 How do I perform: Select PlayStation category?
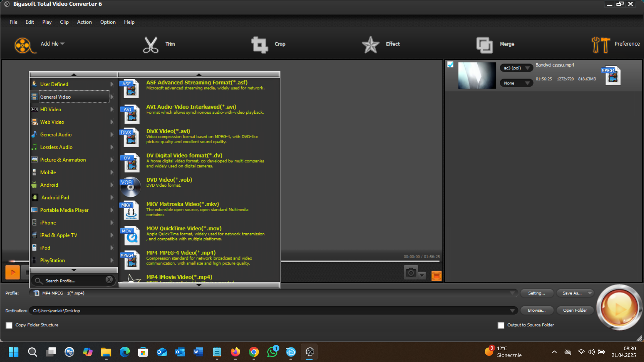click(x=73, y=260)
